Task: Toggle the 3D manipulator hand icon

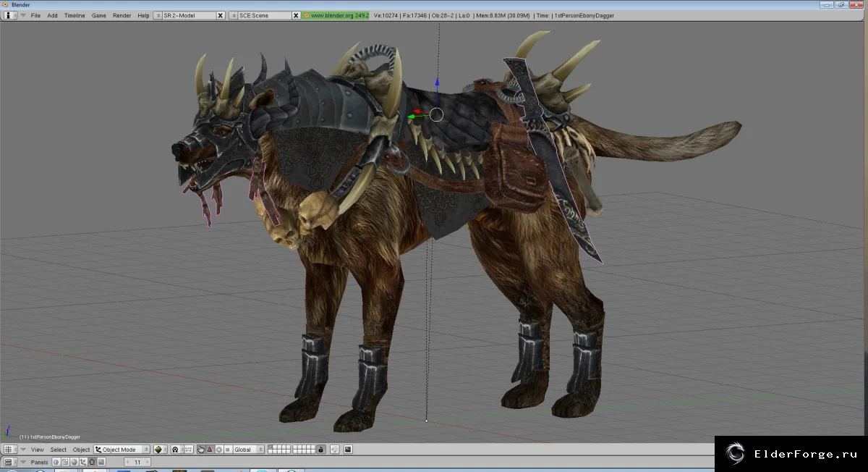Action: coord(200,450)
